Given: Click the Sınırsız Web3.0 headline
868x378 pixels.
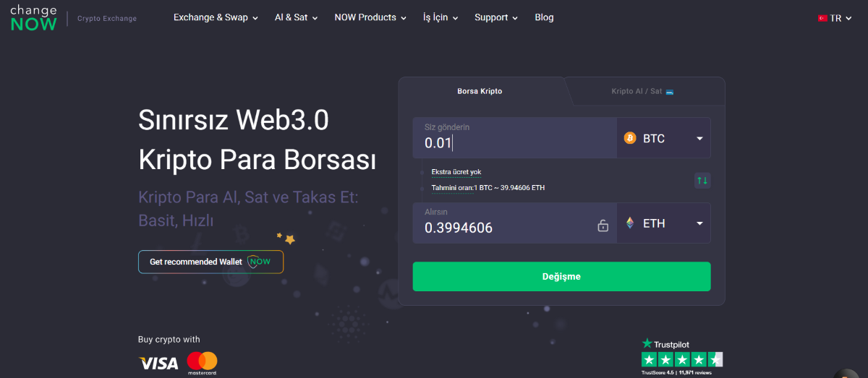Looking at the screenshot, I should pyautogui.click(x=234, y=120).
